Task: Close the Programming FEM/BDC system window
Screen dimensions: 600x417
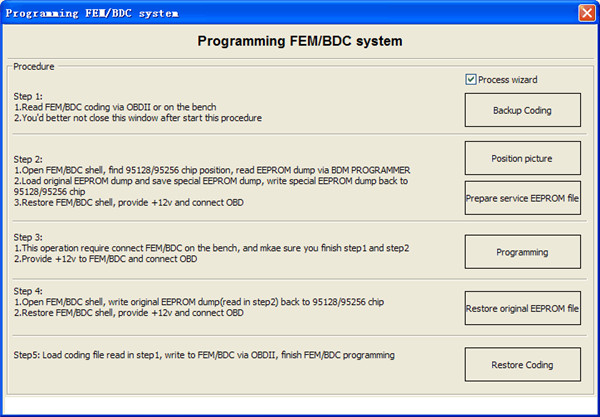Action: click(x=586, y=13)
